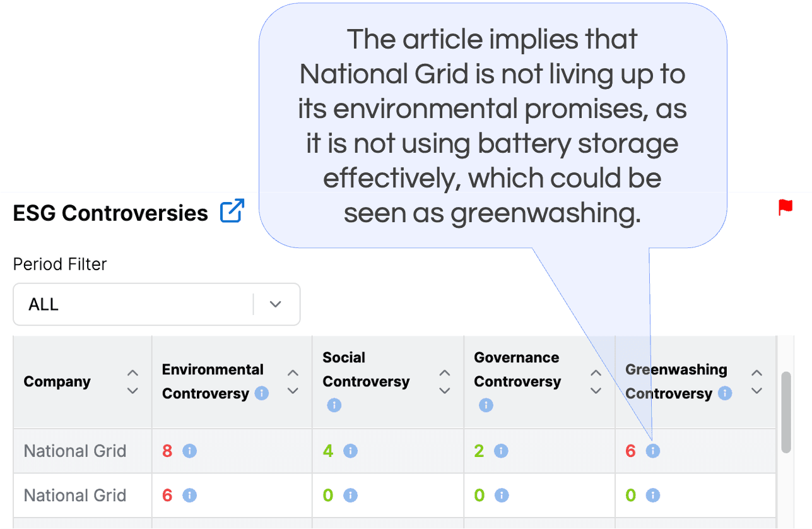The image size is (812, 529).
Task: Click info icon next to social score 4
Action: pyautogui.click(x=350, y=451)
